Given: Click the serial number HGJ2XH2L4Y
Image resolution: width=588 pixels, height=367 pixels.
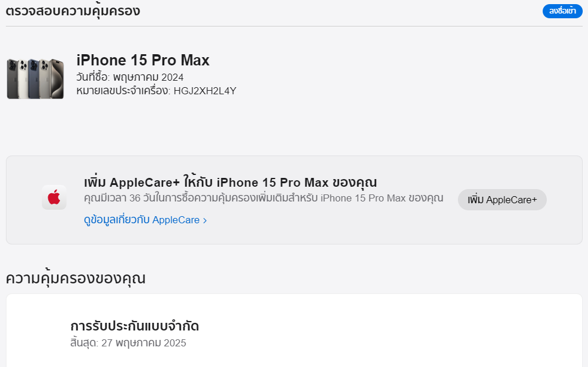Looking at the screenshot, I should (x=205, y=91).
